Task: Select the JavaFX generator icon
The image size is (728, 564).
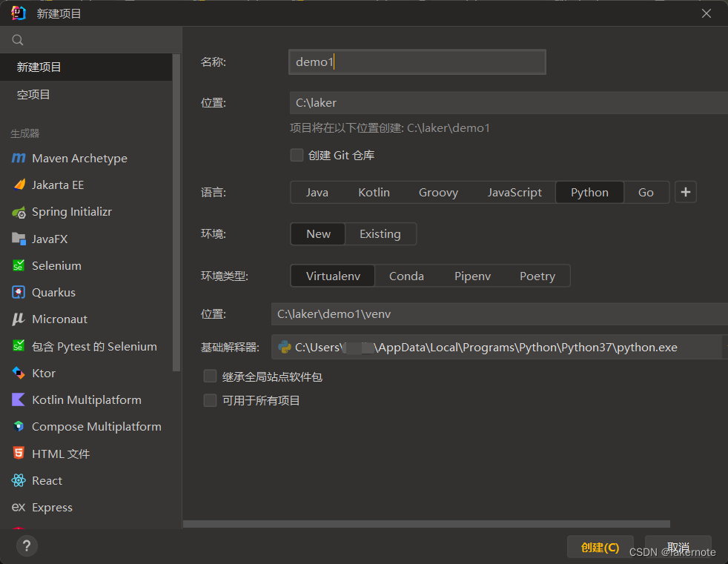Action: 19,239
